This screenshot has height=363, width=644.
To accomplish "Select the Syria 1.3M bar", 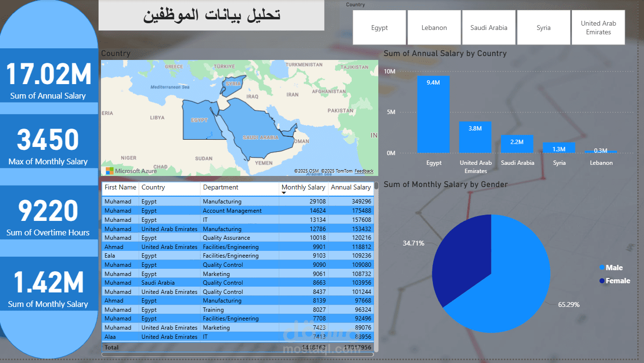I will tap(559, 148).
